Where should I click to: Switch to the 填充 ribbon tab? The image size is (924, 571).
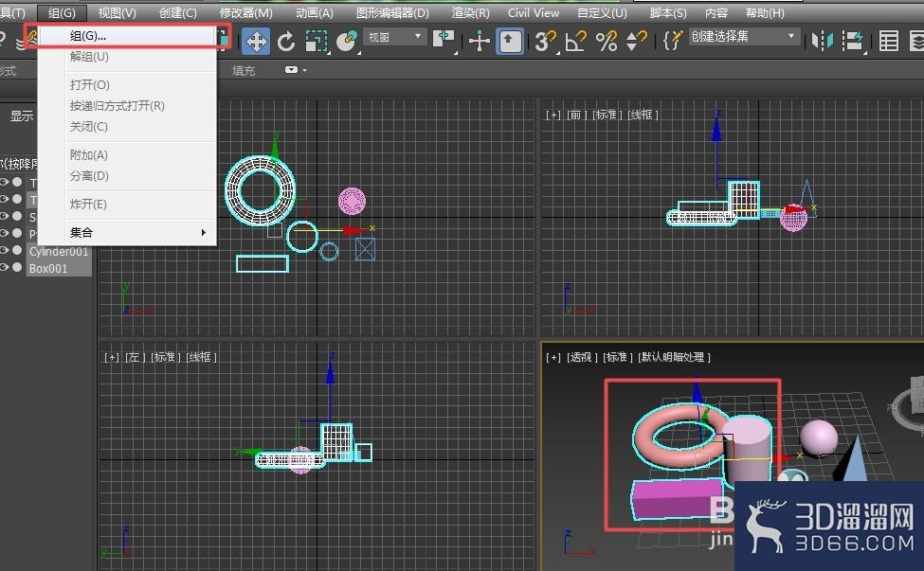point(244,71)
